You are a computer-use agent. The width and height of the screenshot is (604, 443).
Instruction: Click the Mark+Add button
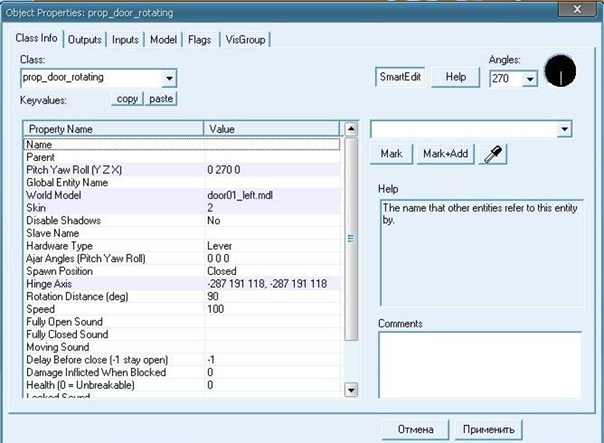coord(445,154)
